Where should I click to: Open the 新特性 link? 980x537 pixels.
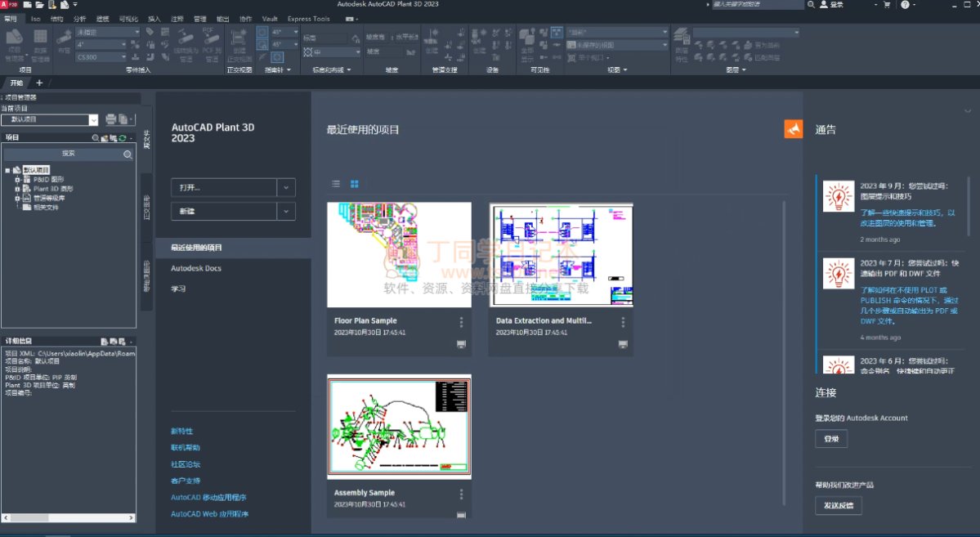181,431
